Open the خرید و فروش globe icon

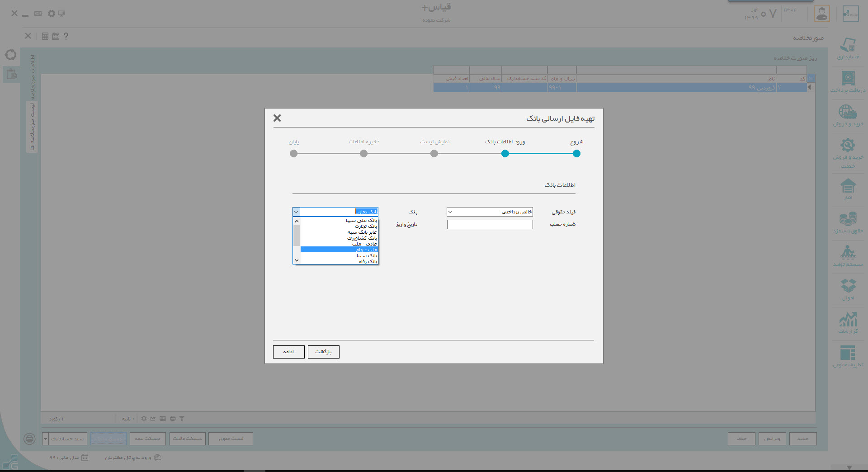[848, 112]
